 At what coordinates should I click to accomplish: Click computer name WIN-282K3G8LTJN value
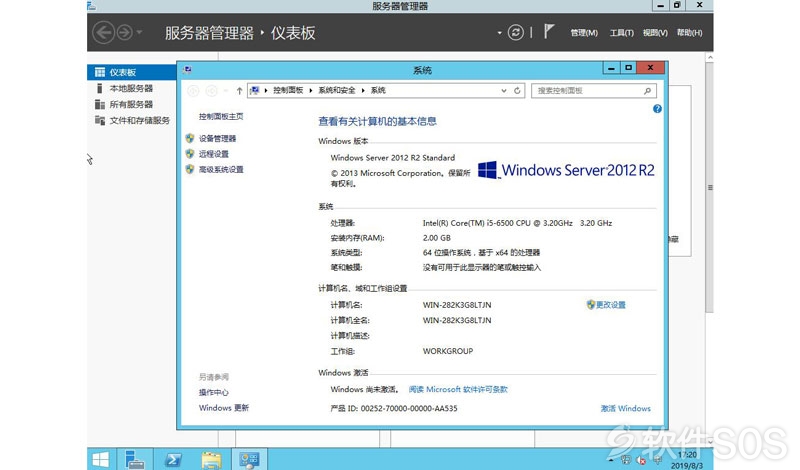457,305
